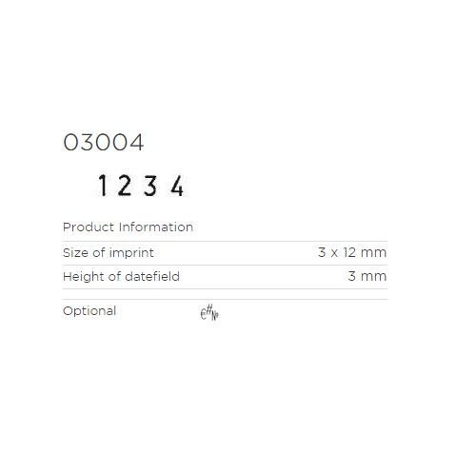This screenshot has height=474, width=476.
Task: Click the Product Information heading
Action: [x=128, y=227]
